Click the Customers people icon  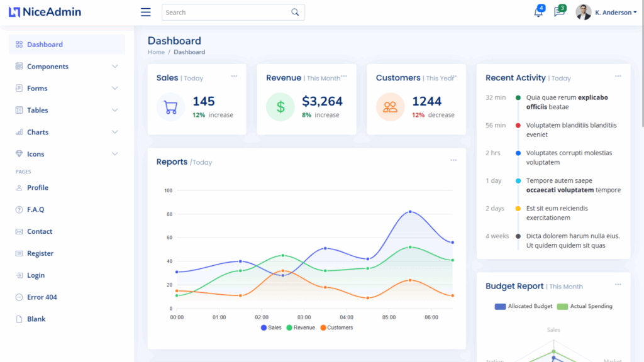point(390,107)
